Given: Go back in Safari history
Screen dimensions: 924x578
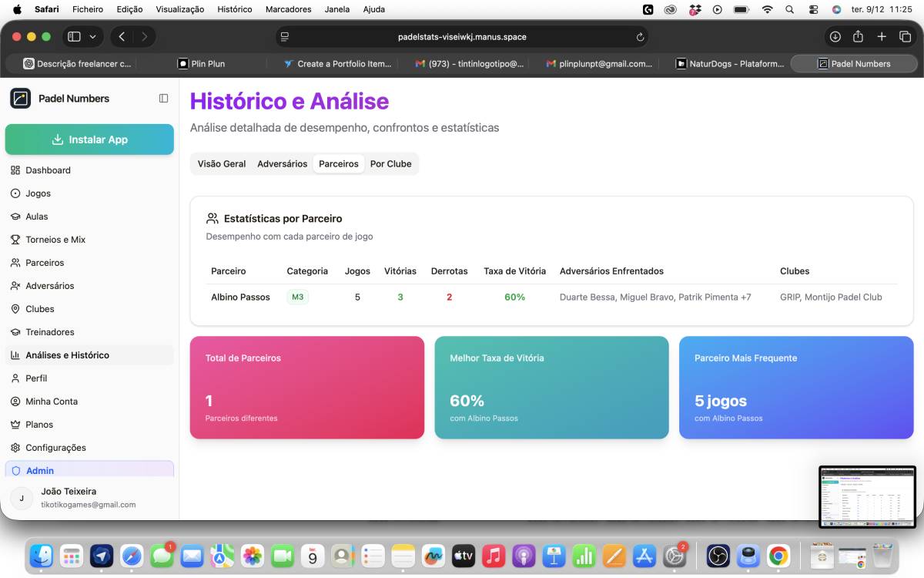Looking at the screenshot, I should (x=122, y=37).
